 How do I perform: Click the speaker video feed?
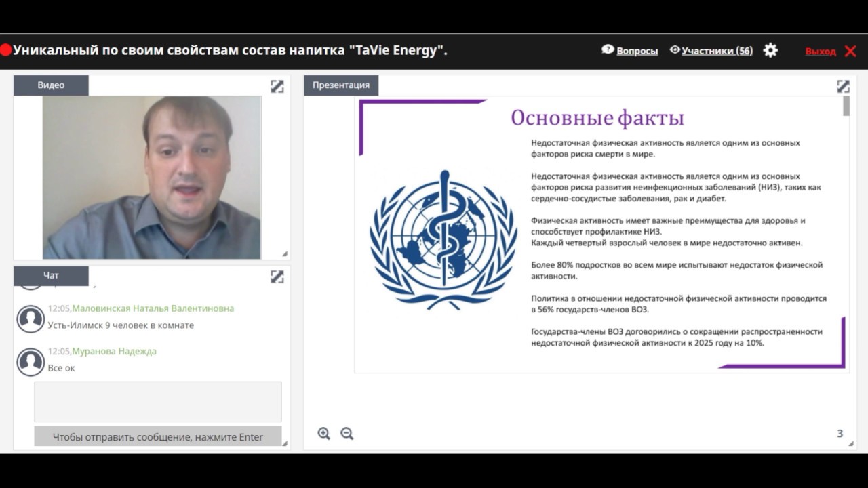coord(152,177)
